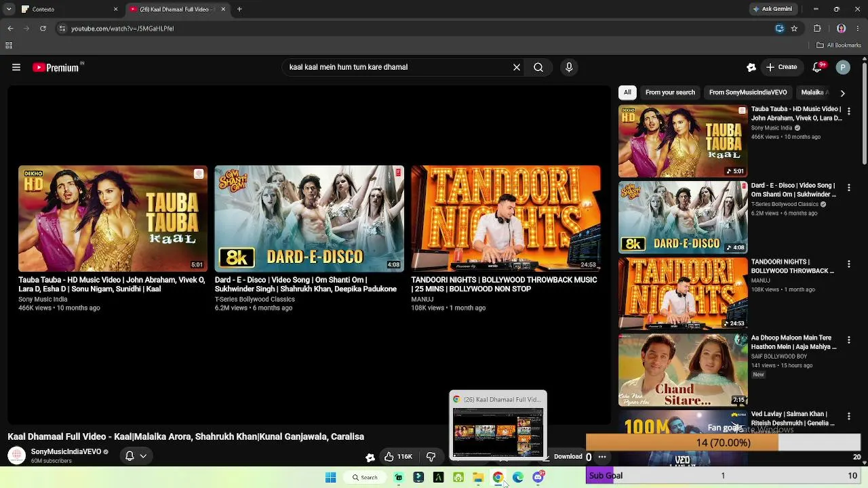Open the All Bookmarks folder
Image resolution: width=868 pixels, height=488 pixels.
(839, 45)
